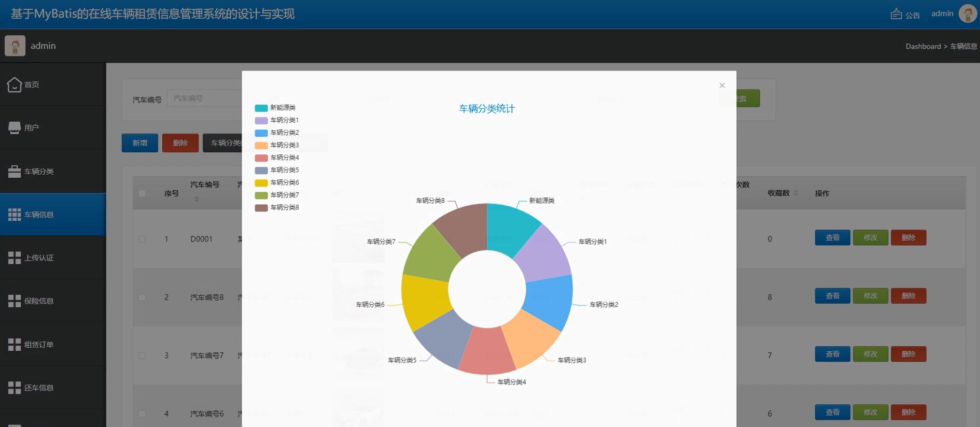This screenshot has width=980, height=427.
Task: Click the admin avatar in top-right corner
Action: (x=968, y=13)
